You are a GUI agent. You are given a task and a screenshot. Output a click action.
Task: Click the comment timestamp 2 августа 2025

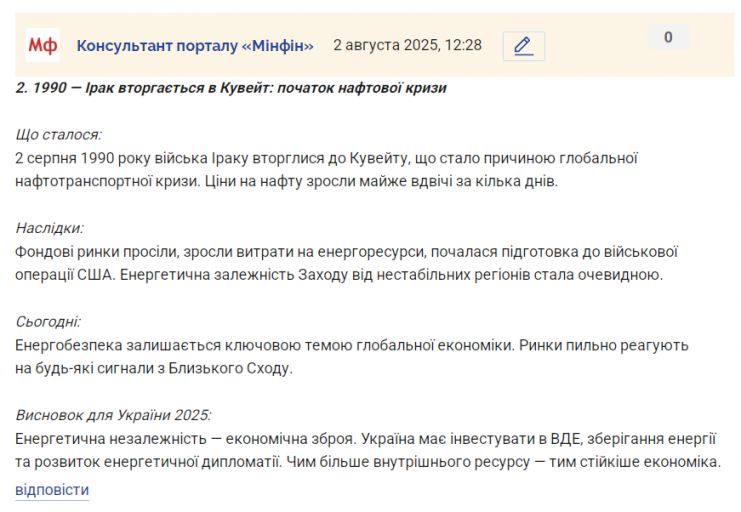(407, 45)
